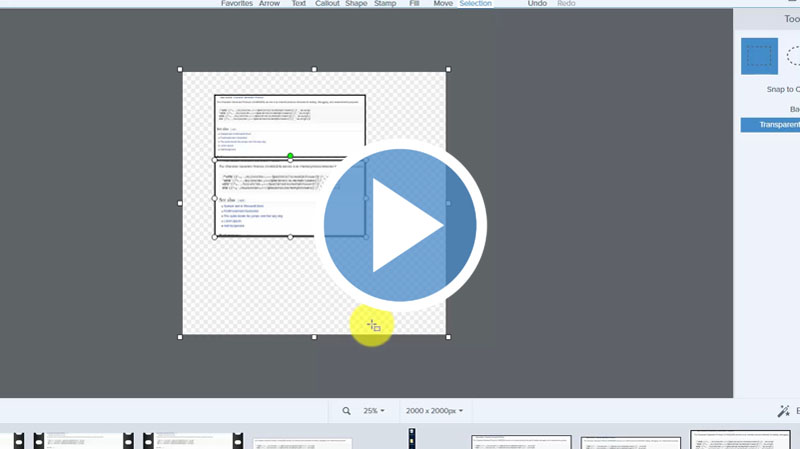This screenshot has width=800, height=449.
Task: Click the Redo button
Action: click(566, 4)
